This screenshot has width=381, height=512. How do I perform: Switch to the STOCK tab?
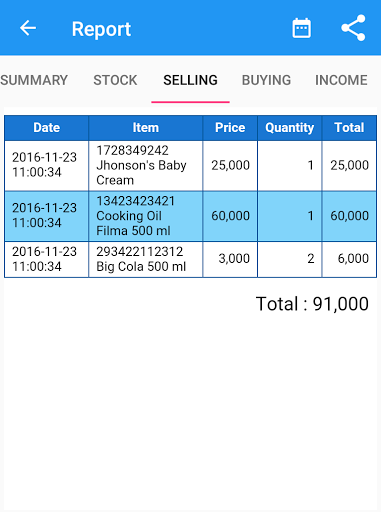coord(115,80)
